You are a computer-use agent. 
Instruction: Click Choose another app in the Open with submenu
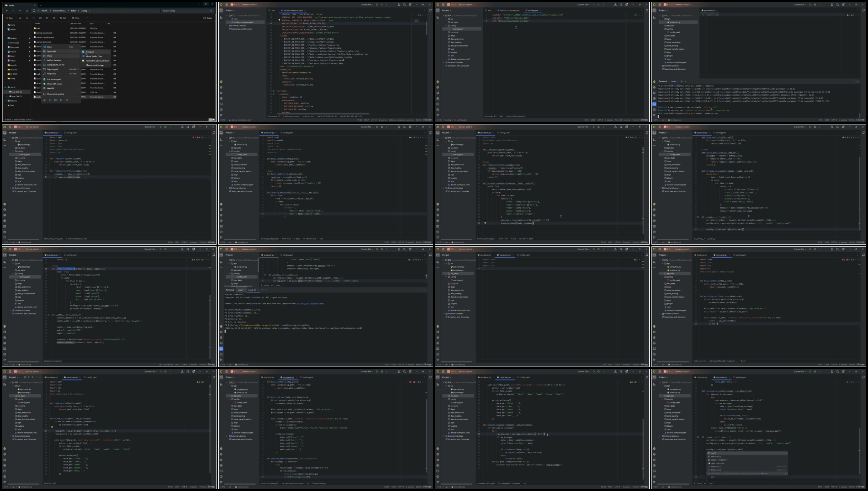pyautogui.click(x=96, y=65)
